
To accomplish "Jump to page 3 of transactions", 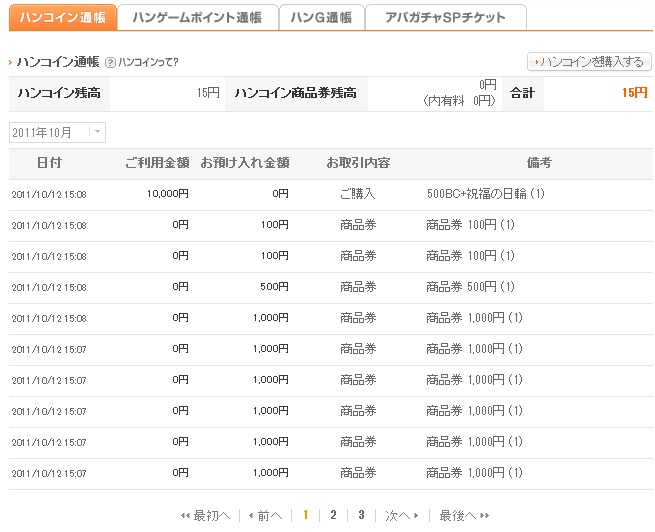I will pos(361,516).
